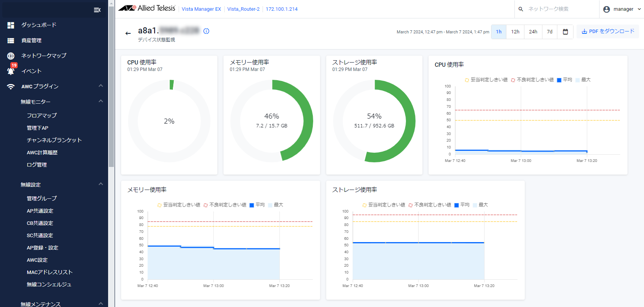The image size is (644, 307).
Task: Collapse the 無線モニター submenu
Action: tap(100, 101)
